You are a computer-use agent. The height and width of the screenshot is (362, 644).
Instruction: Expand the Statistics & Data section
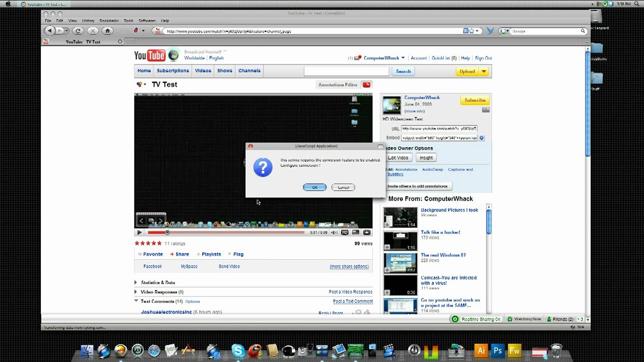[x=136, y=283]
